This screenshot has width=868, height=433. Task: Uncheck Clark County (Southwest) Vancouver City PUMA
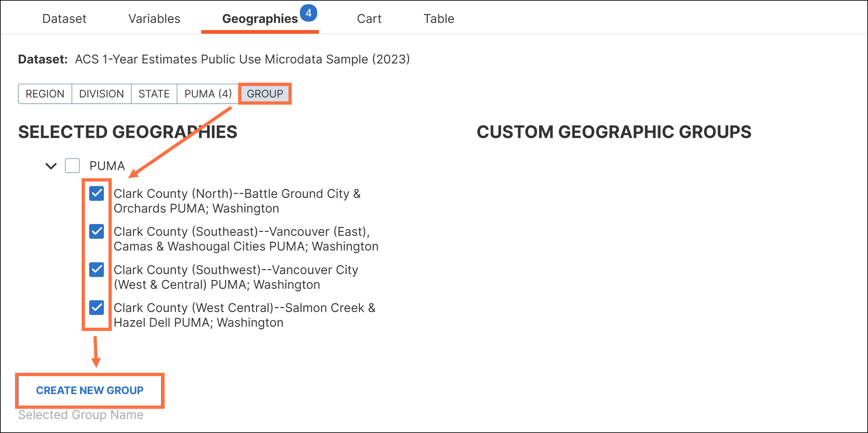[97, 269]
